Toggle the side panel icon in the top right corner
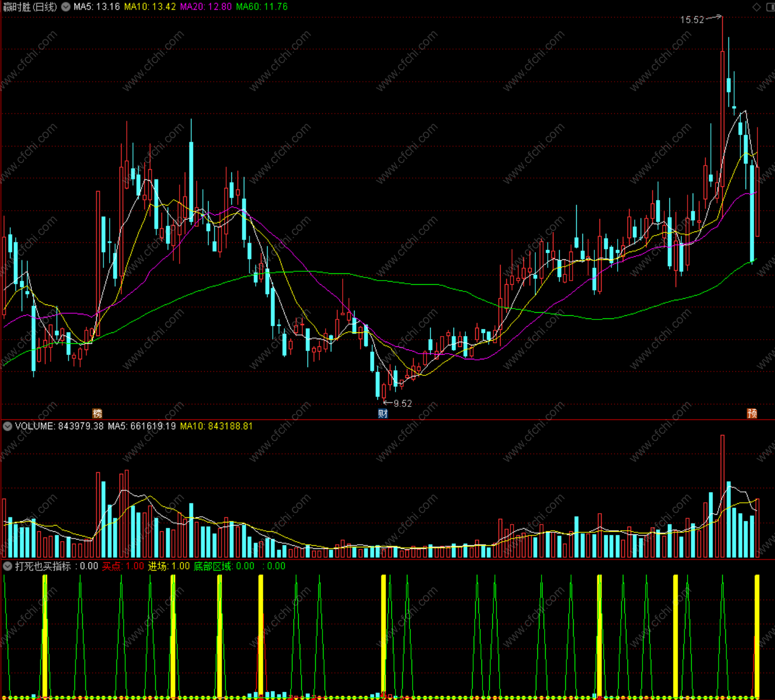This screenshot has width=775, height=700. (x=770, y=7)
